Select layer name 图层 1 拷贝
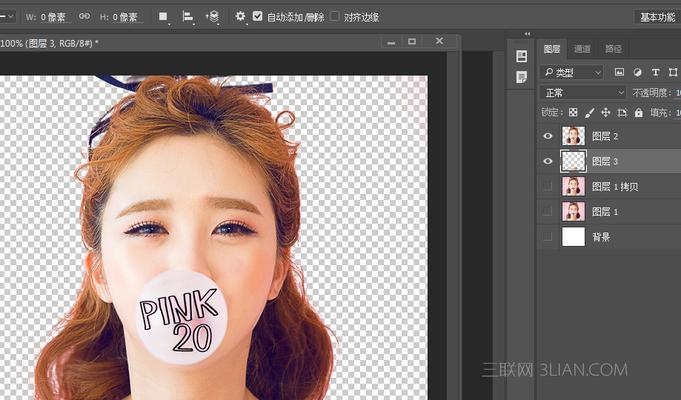 tap(615, 187)
